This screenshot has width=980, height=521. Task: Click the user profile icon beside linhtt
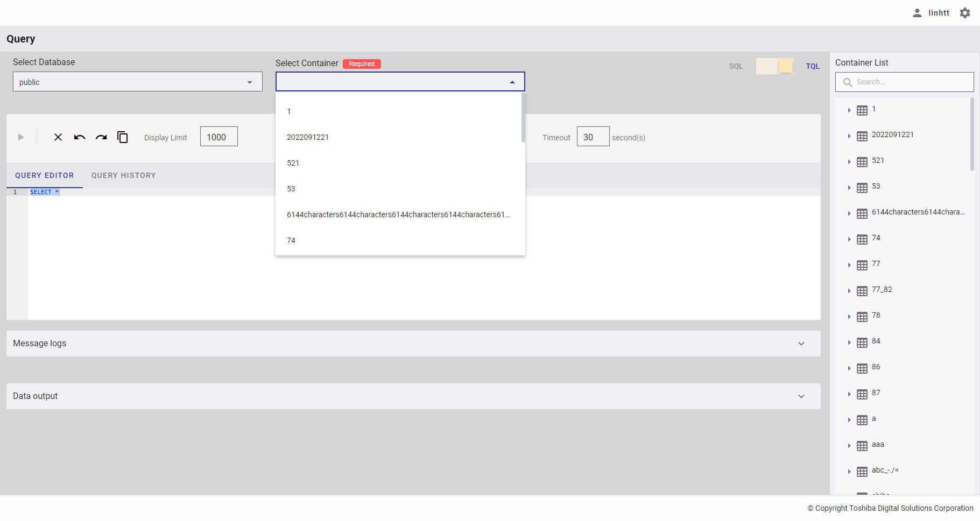click(x=917, y=13)
